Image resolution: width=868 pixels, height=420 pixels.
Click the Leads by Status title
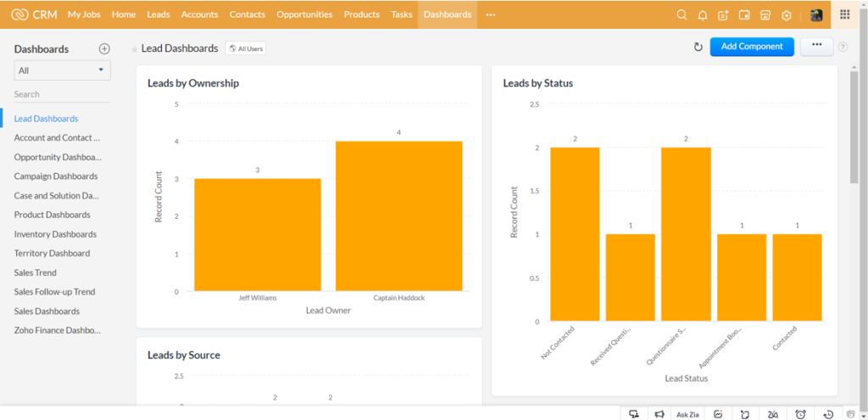tap(538, 83)
